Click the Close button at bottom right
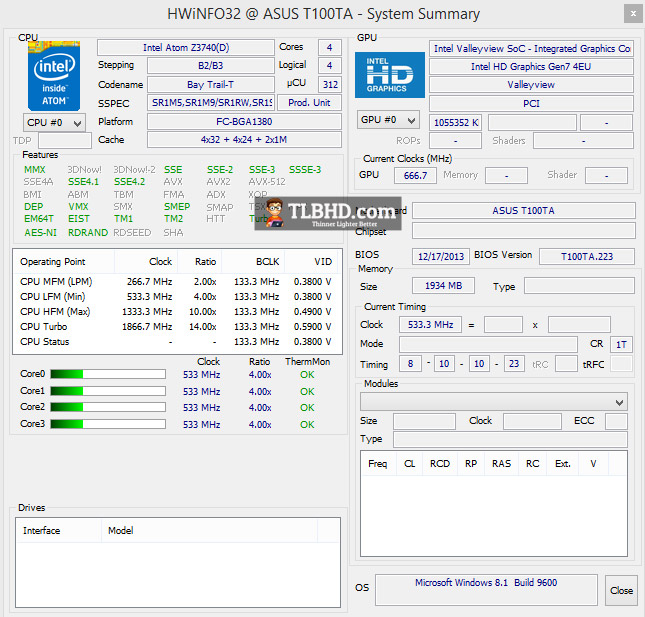The height and width of the screenshot is (617, 645). coord(621,590)
